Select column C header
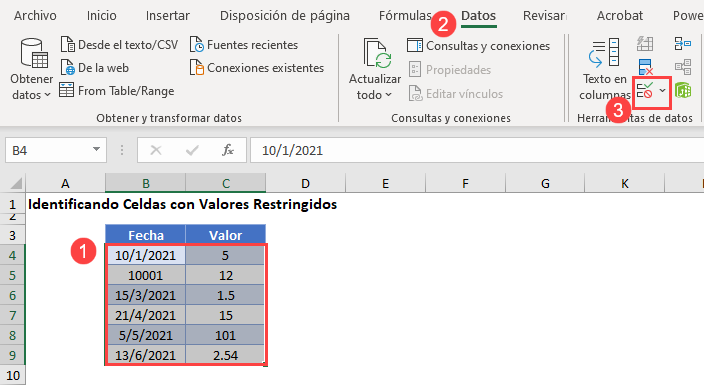Screen dimensions: 704x385 click(x=226, y=183)
